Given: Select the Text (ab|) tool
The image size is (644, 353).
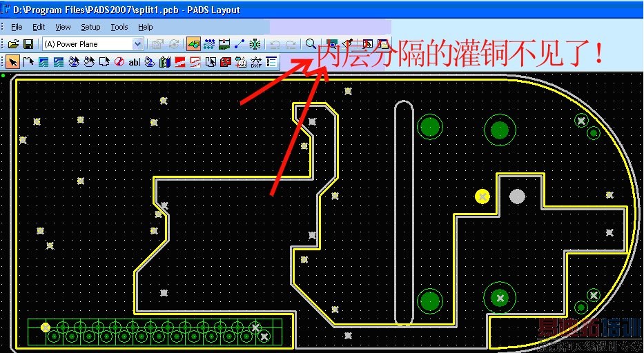Looking at the screenshot, I should [135, 62].
